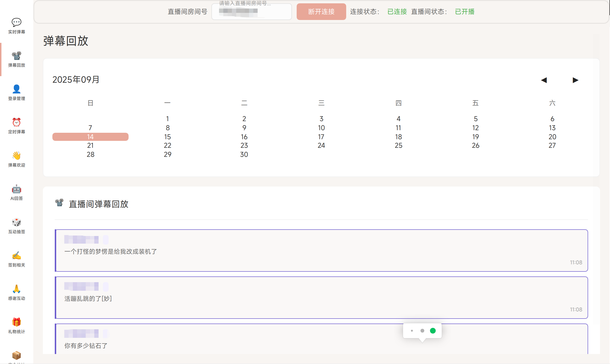Screen dimensions: 610x364
Task: Open 弹幕欢迎 waving hand icon
Action: (x=16, y=156)
